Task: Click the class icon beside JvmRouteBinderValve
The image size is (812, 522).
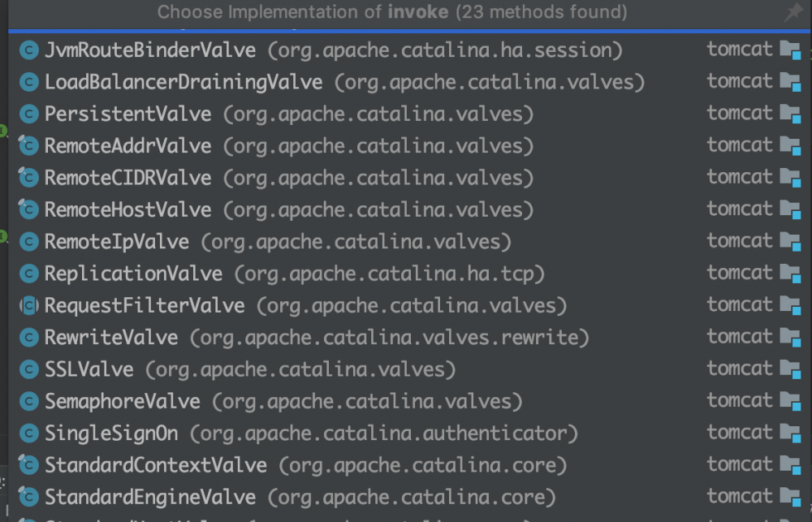Action: [x=29, y=50]
